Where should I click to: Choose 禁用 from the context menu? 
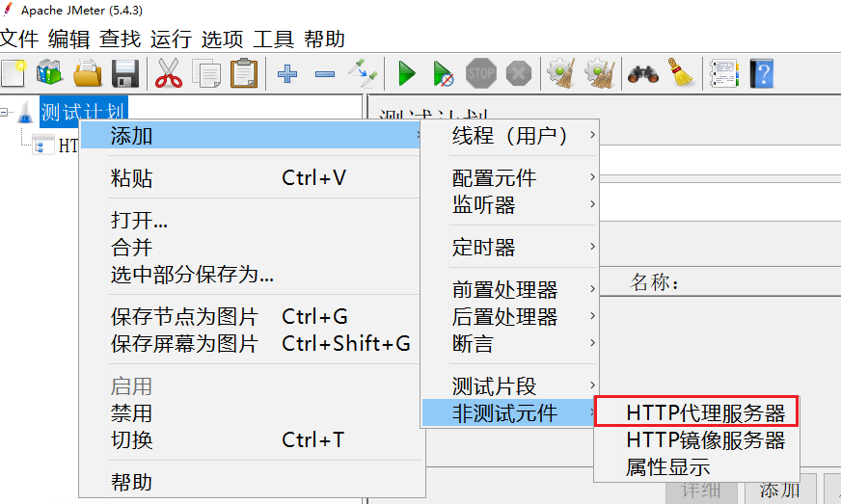click(251, 412)
